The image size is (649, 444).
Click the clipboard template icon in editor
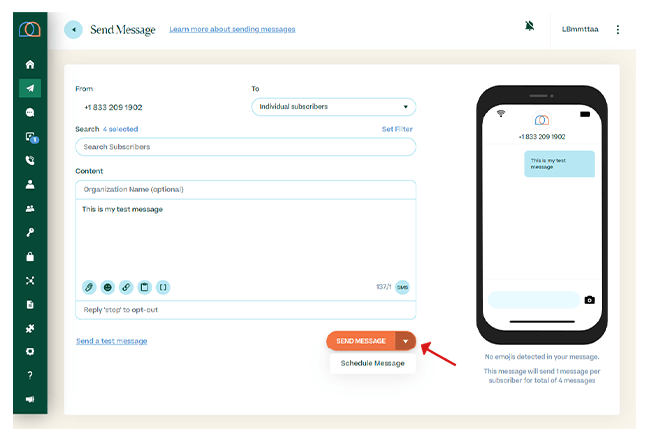144,287
